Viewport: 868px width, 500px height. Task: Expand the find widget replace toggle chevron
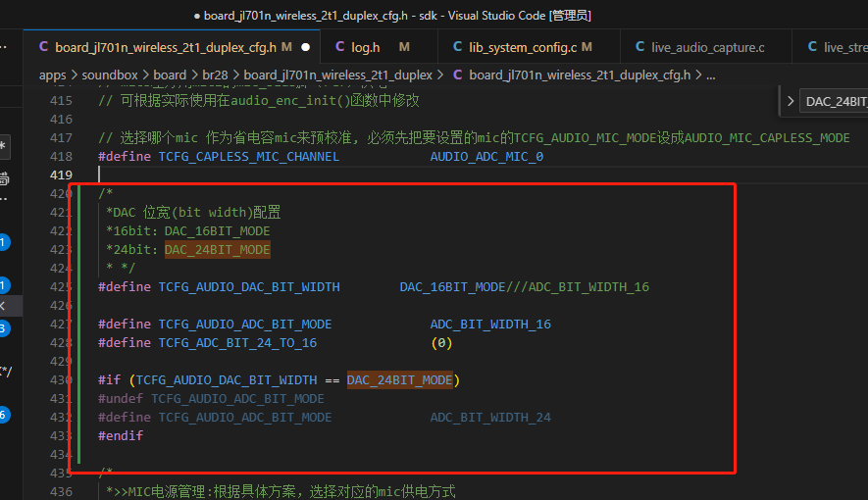[791, 101]
